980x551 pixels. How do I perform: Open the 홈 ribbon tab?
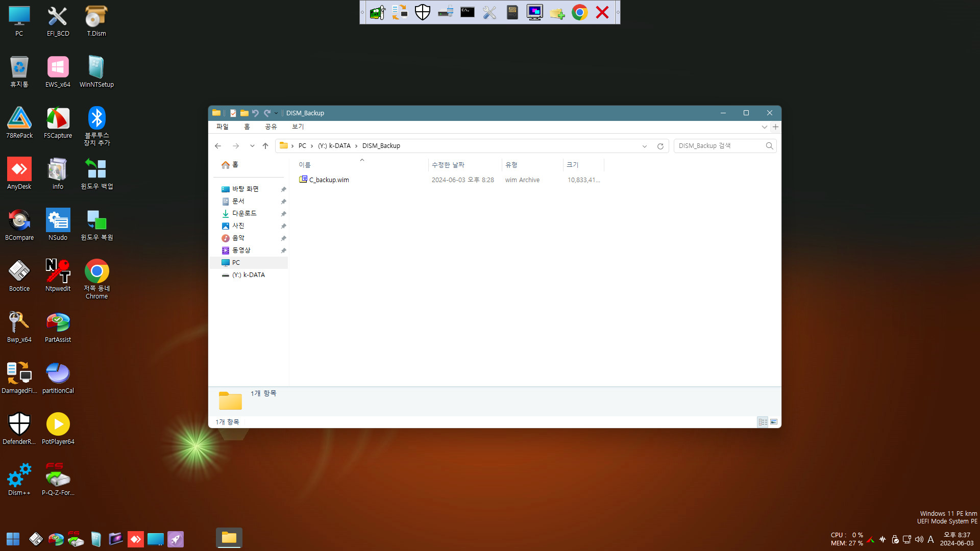247,127
